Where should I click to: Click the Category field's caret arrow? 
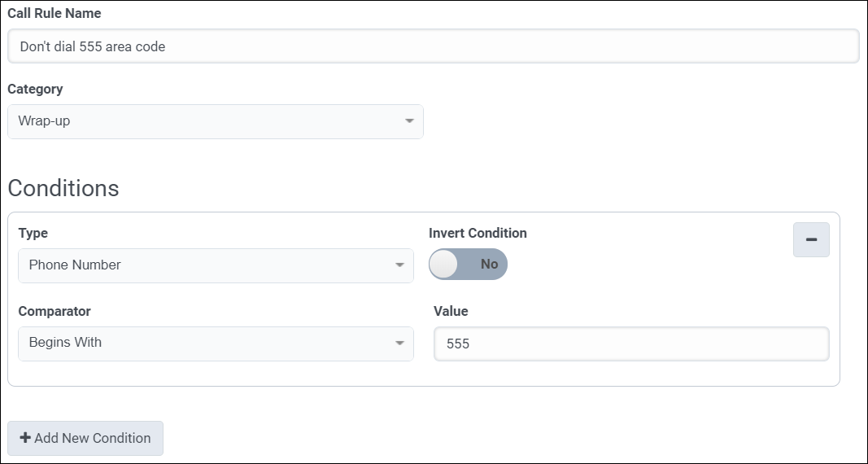click(x=409, y=122)
